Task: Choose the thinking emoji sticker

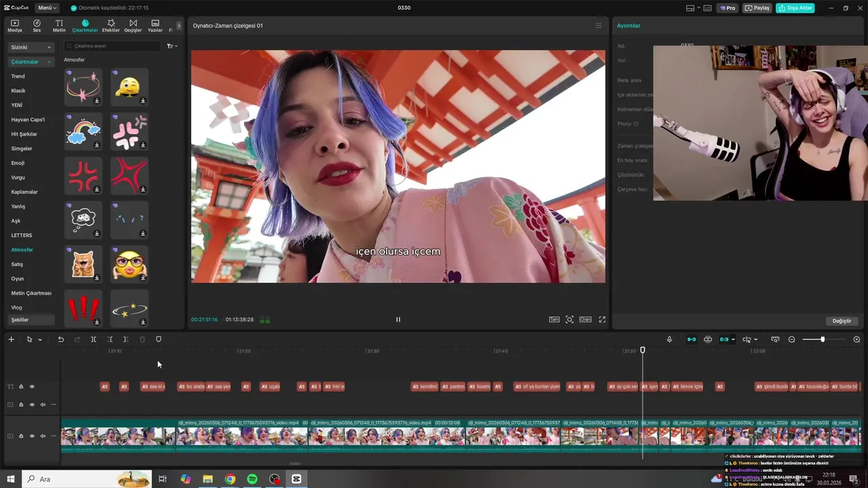Action: pos(129,87)
